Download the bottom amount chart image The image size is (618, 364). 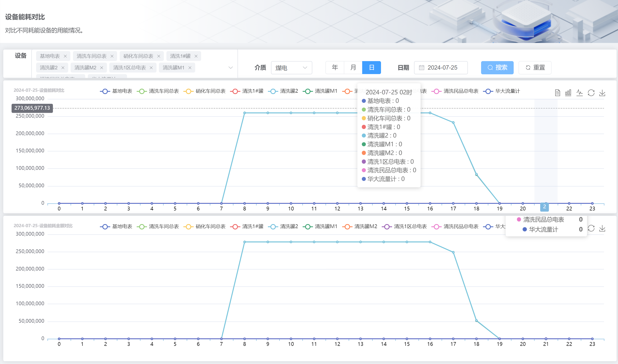click(x=602, y=228)
